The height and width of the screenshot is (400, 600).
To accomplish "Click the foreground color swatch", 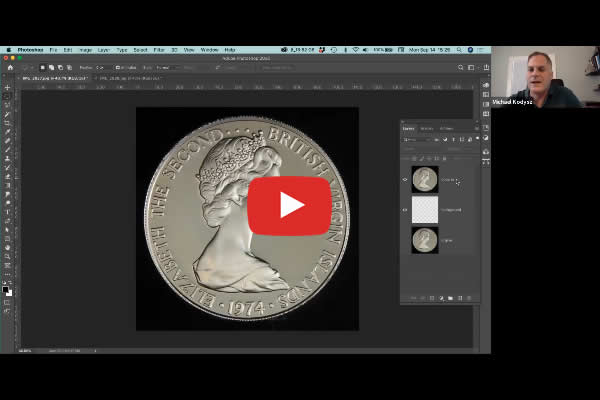I will [x=5, y=289].
